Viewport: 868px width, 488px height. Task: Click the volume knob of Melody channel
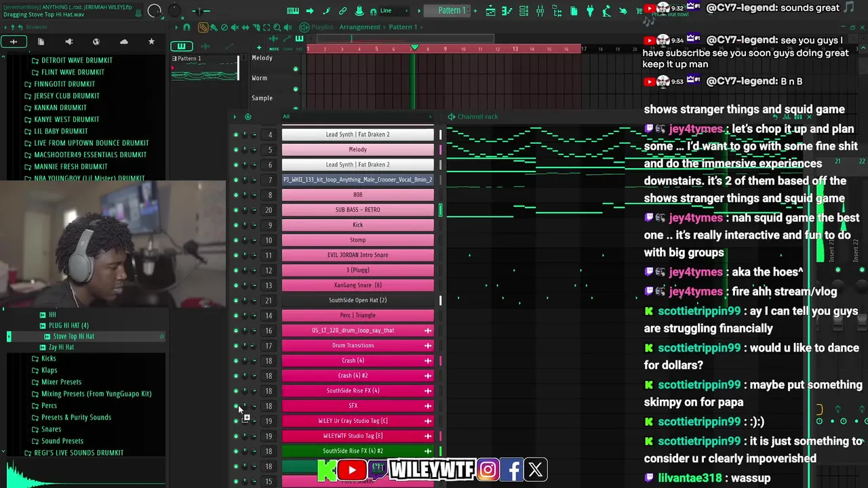(254, 150)
